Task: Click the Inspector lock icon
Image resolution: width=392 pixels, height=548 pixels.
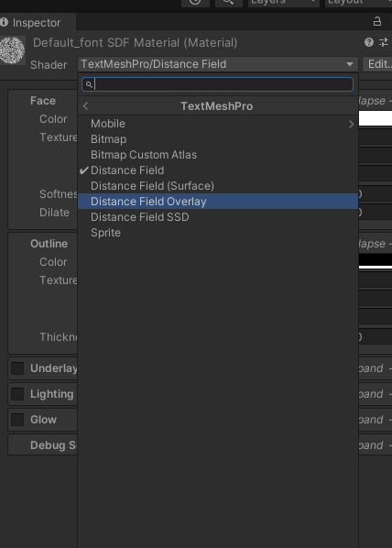Action: (377, 21)
